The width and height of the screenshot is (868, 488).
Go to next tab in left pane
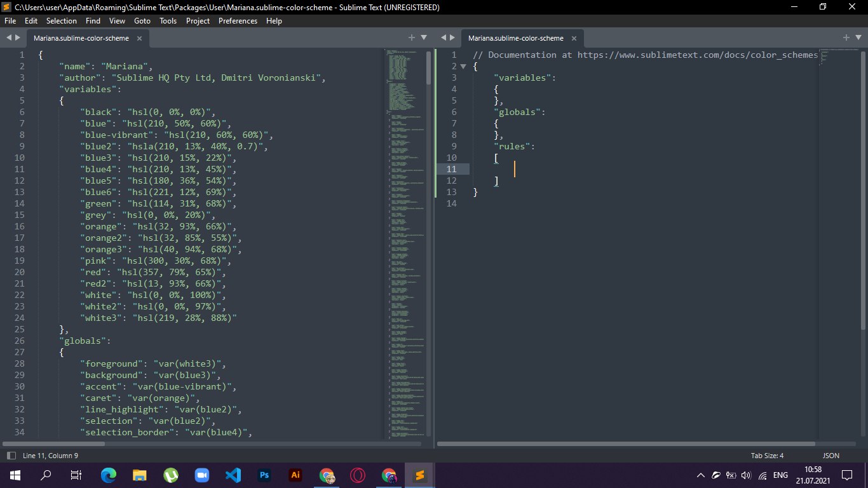18,38
